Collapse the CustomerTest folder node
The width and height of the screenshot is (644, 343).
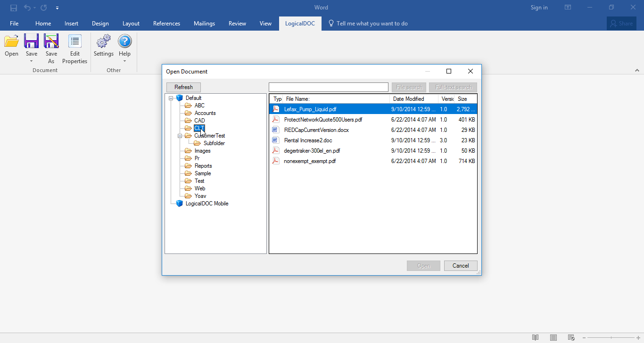click(x=180, y=136)
